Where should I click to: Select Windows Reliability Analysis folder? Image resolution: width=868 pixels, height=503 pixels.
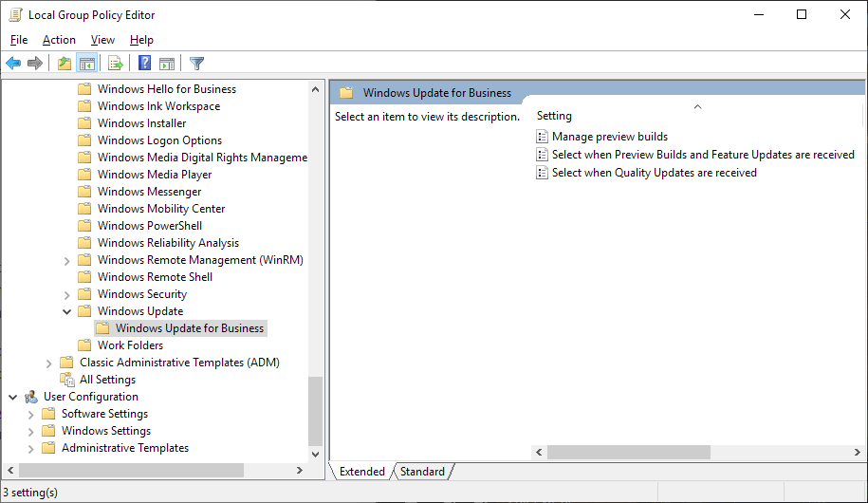pyautogui.click(x=168, y=243)
